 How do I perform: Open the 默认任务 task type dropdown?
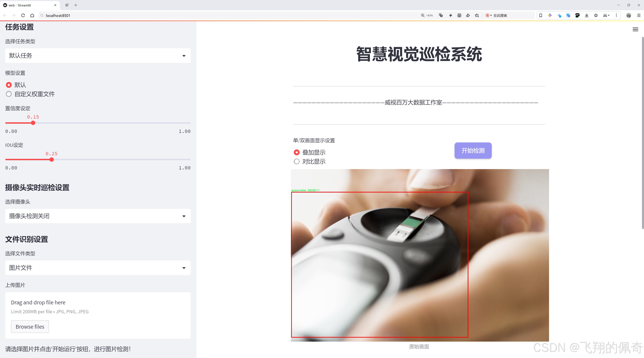(x=98, y=55)
